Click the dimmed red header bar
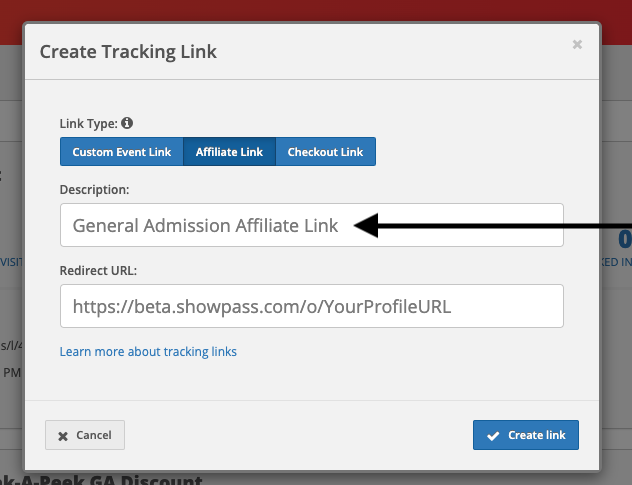The height and width of the screenshot is (485, 632). pos(316,10)
